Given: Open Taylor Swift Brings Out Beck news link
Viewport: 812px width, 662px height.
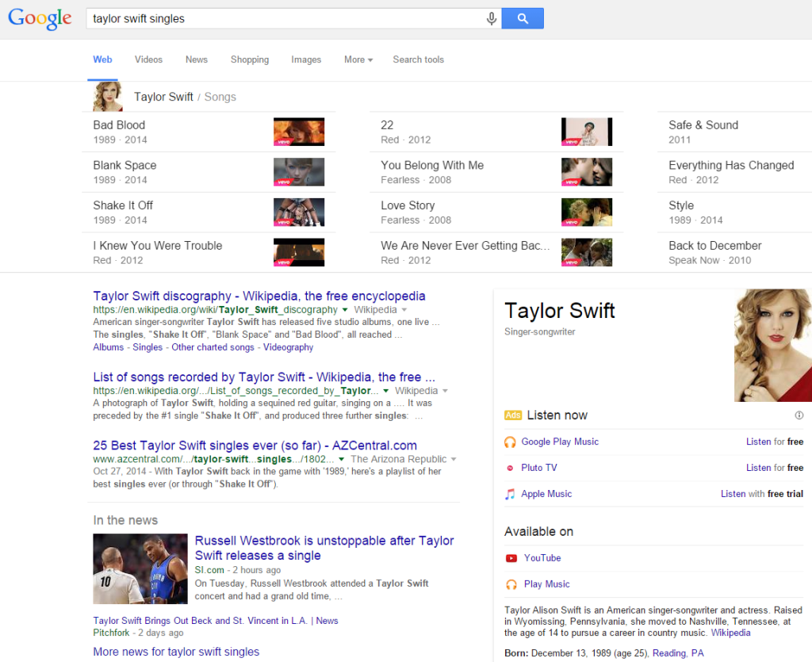Looking at the screenshot, I should coord(216,621).
